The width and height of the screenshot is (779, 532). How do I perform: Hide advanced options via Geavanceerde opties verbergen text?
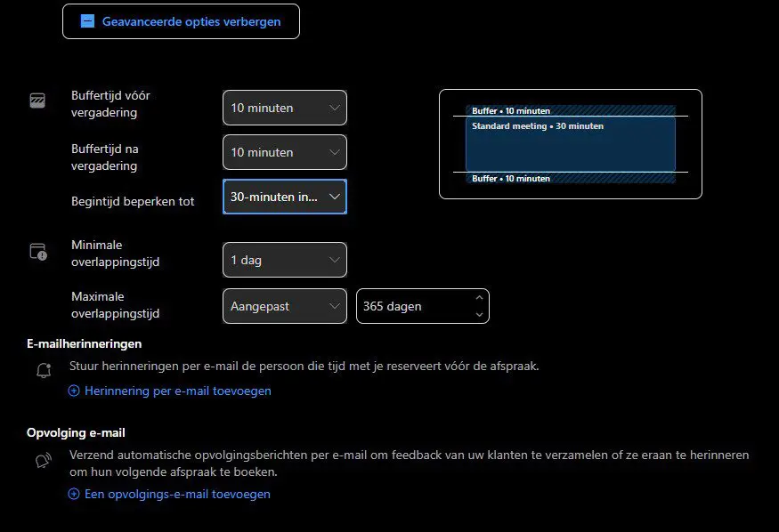point(191,21)
